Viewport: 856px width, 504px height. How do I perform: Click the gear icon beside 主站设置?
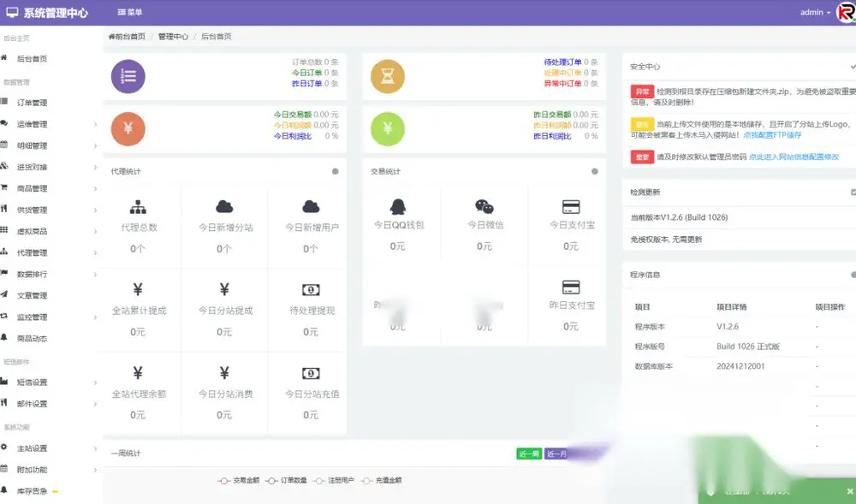(3, 448)
